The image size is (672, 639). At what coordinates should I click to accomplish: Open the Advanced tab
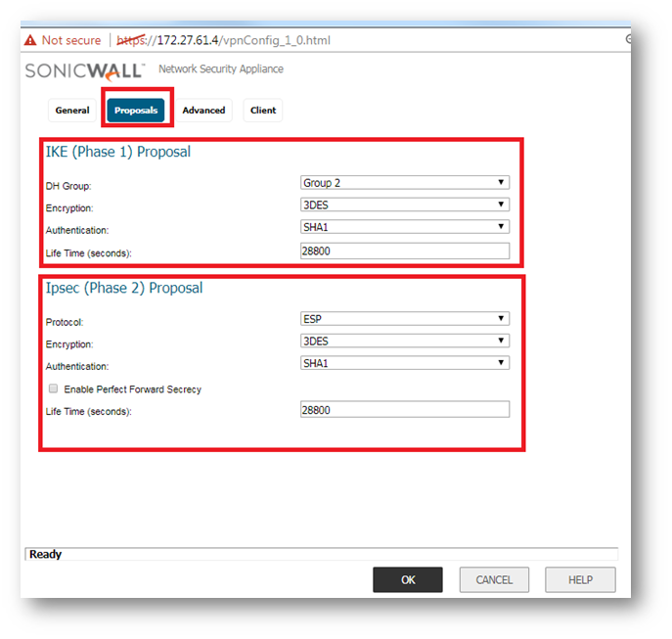pos(203,111)
